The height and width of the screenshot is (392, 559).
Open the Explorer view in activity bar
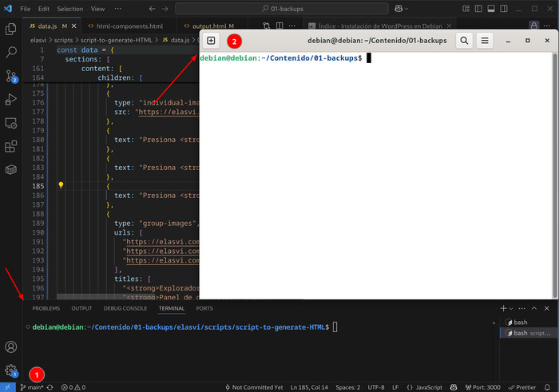[10, 29]
